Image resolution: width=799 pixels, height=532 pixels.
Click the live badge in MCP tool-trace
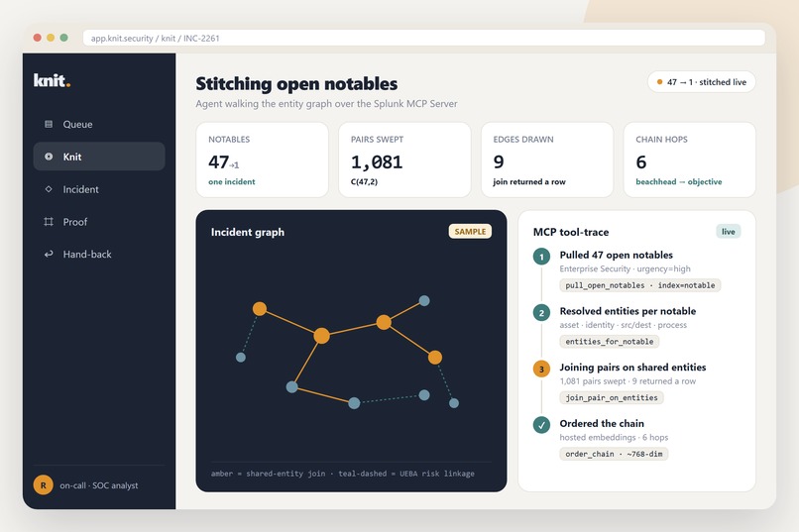[x=729, y=232]
